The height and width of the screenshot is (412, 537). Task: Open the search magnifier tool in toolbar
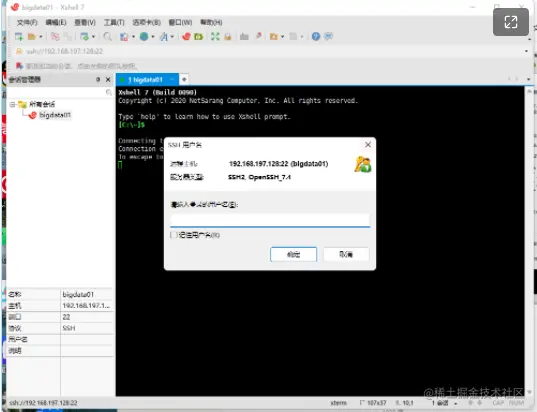point(108,36)
